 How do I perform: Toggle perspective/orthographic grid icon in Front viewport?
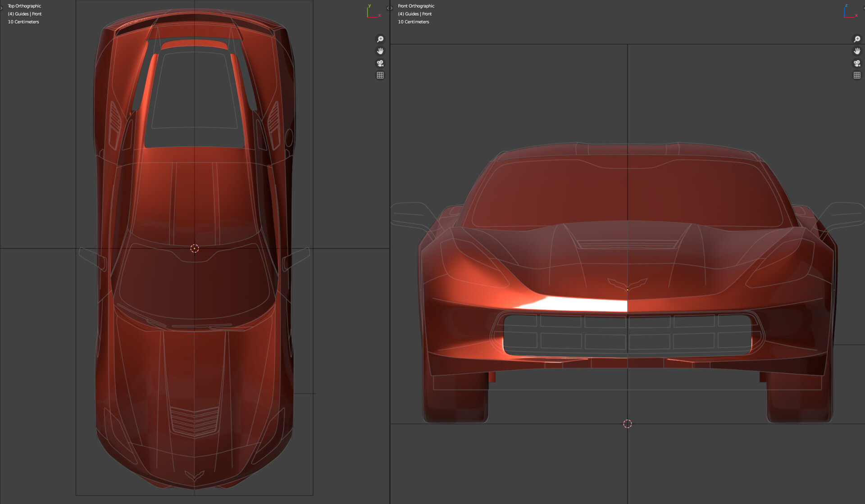(x=857, y=75)
